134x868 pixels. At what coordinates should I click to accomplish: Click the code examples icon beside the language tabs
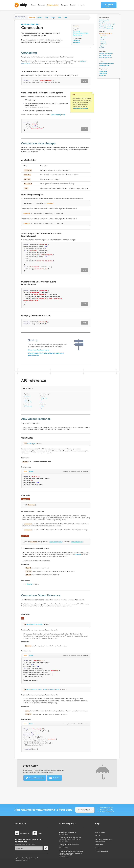point(16,17)
